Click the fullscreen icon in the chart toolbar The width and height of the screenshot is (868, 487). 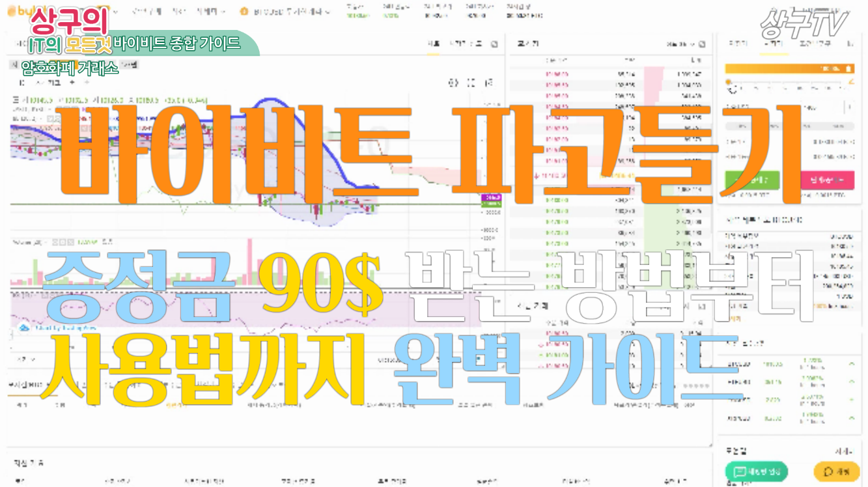click(x=471, y=83)
